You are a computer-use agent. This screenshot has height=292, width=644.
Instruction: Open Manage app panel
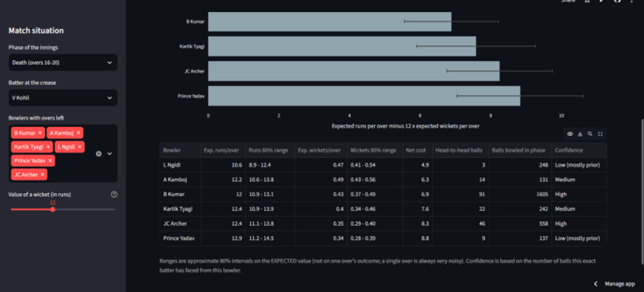[x=620, y=284]
